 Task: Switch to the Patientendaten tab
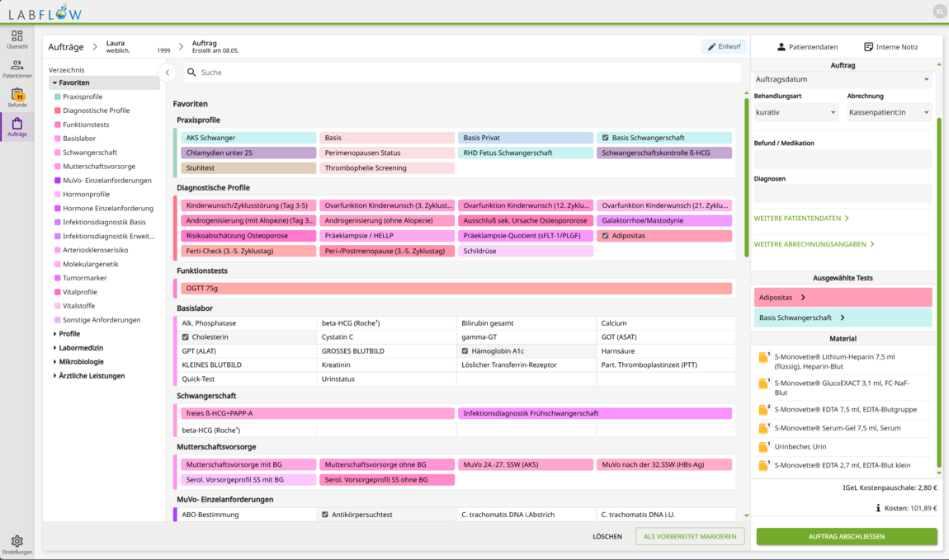[807, 47]
